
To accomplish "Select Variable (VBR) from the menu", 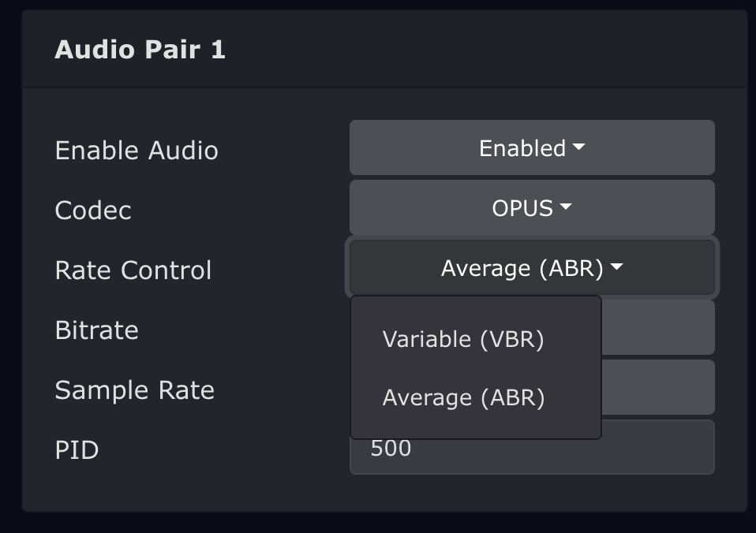I will 463,339.
